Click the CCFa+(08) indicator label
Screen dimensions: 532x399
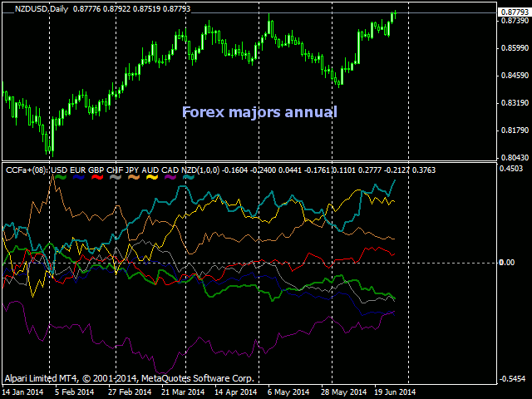tap(27, 170)
